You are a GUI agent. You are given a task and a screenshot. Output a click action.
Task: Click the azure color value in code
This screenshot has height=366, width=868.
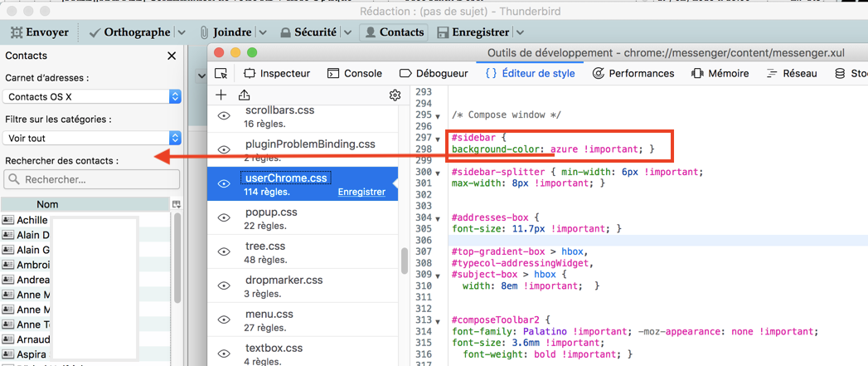point(565,149)
